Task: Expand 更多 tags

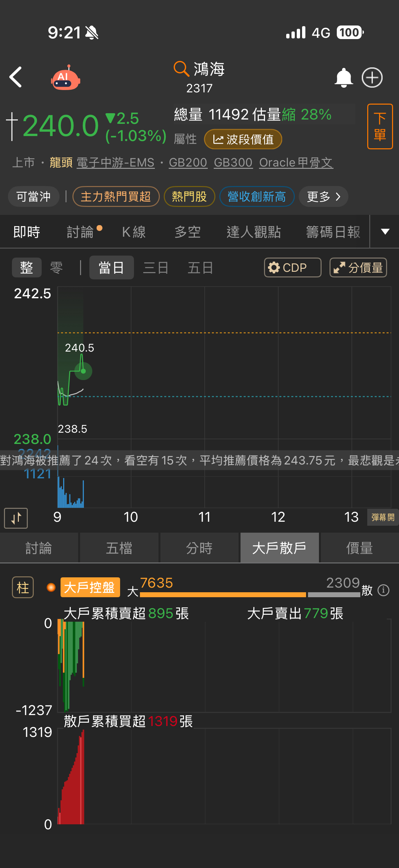Action: coord(323,196)
